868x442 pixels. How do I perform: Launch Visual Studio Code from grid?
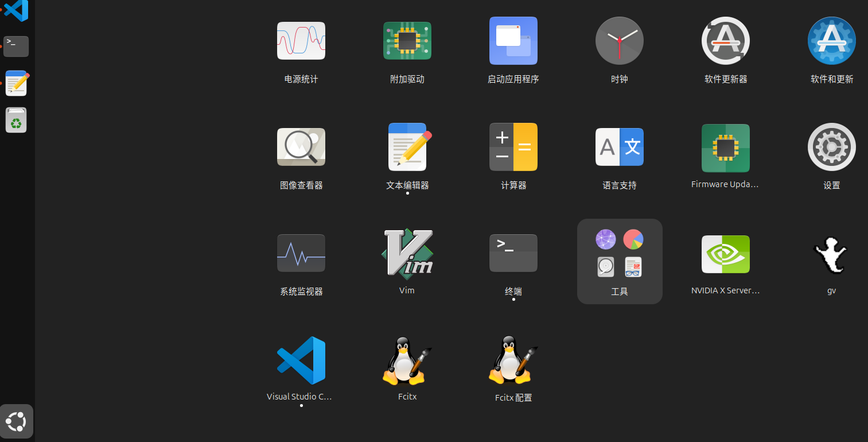(x=301, y=360)
